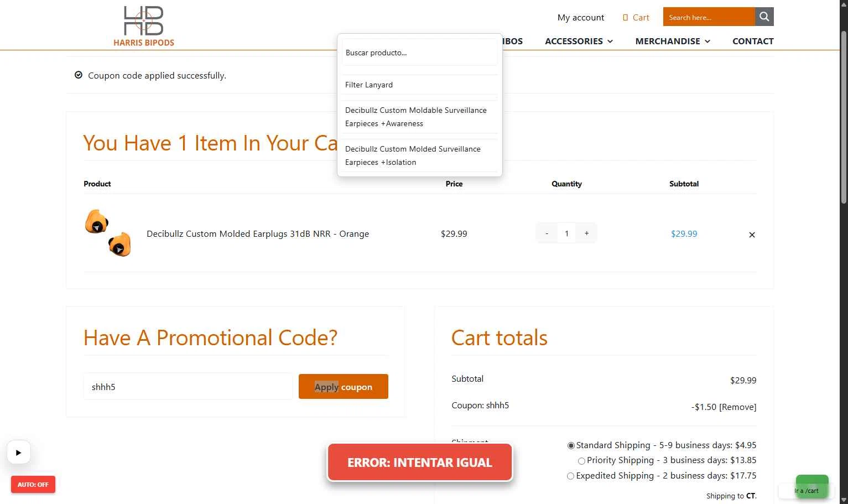
Task: Click the search magnifier icon
Action: [764, 17]
